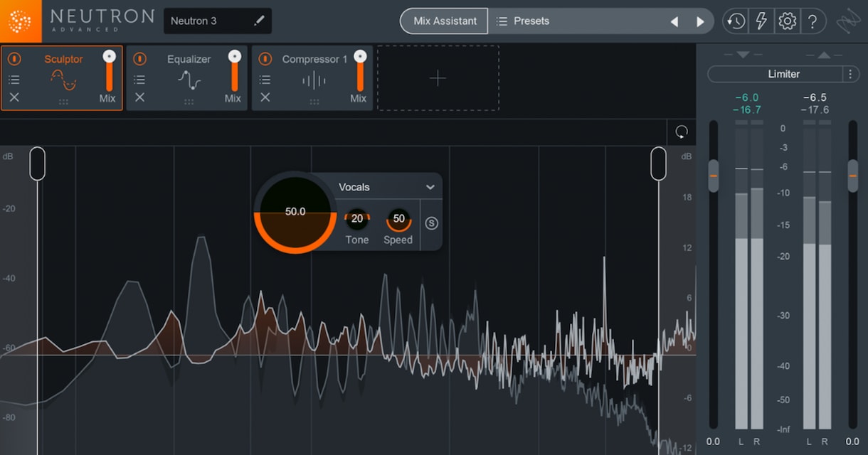This screenshot has width=868, height=455.
Task: Open the settings gear
Action: (787, 21)
